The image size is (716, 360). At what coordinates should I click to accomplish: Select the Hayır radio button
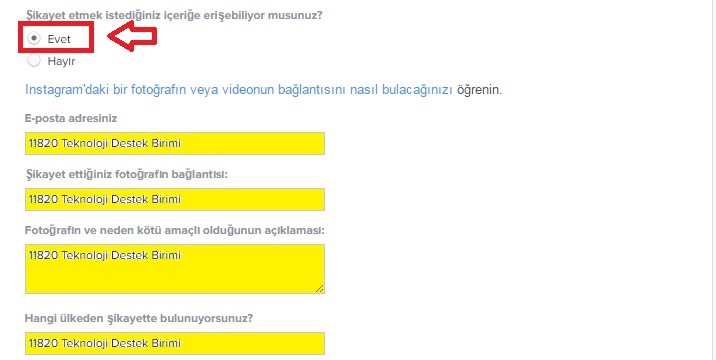[x=34, y=60]
